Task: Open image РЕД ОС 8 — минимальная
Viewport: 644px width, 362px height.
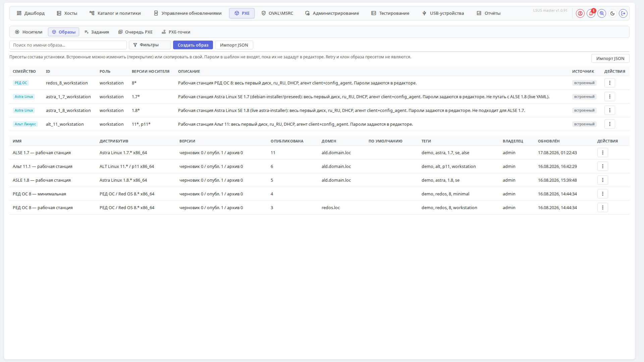Action: coord(39,194)
